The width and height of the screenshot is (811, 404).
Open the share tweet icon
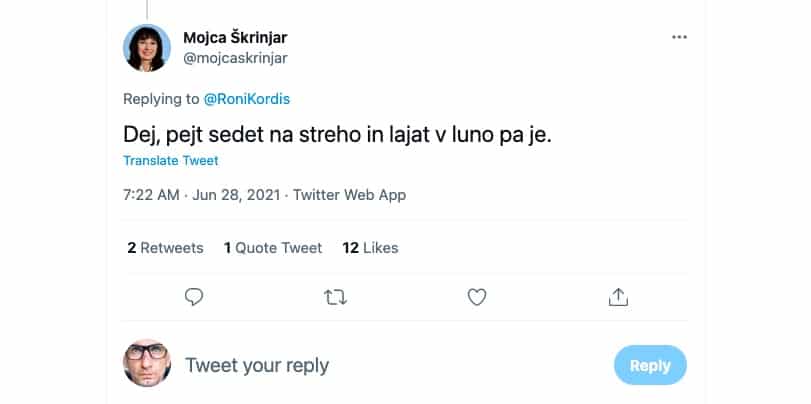tap(618, 297)
